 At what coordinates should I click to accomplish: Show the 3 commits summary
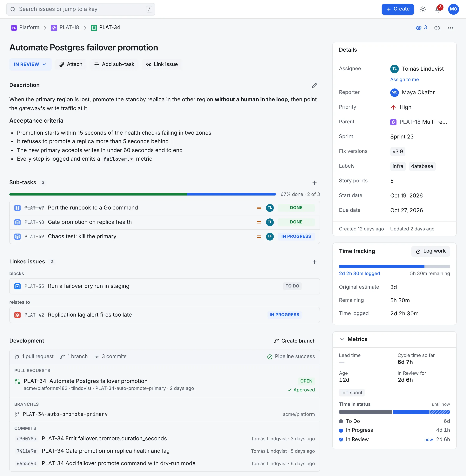pos(110,357)
